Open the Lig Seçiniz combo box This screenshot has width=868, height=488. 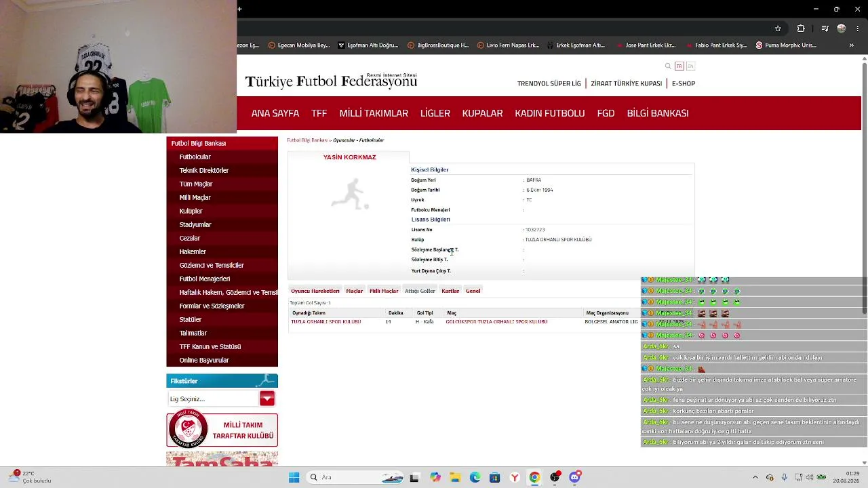[x=213, y=399]
